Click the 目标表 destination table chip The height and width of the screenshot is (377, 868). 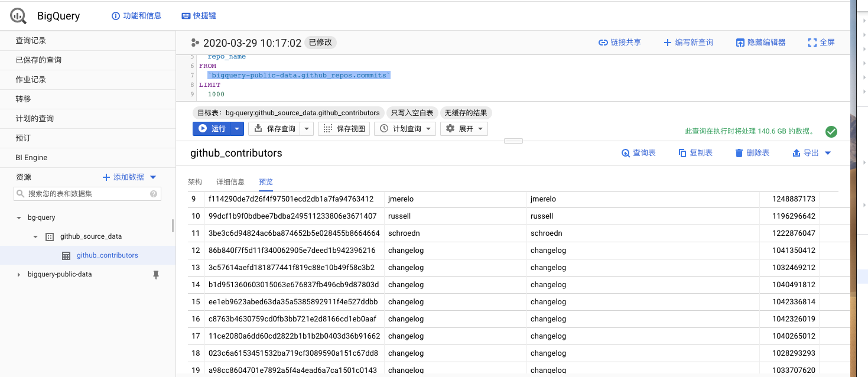(288, 113)
